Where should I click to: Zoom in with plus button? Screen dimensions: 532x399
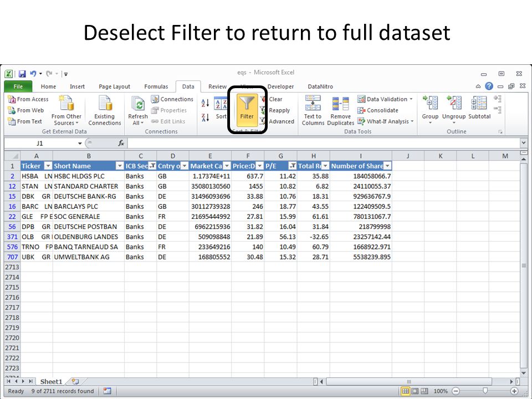(x=514, y=391)
